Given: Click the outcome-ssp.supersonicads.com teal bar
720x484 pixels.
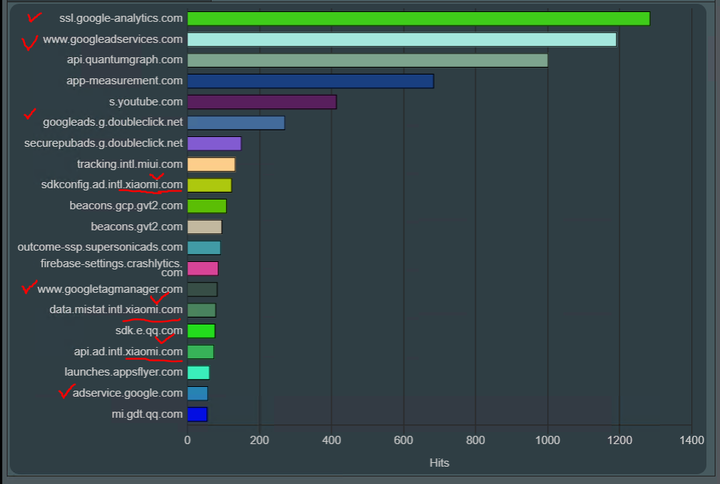Looking at the screenshot, I should coord(204,248).
